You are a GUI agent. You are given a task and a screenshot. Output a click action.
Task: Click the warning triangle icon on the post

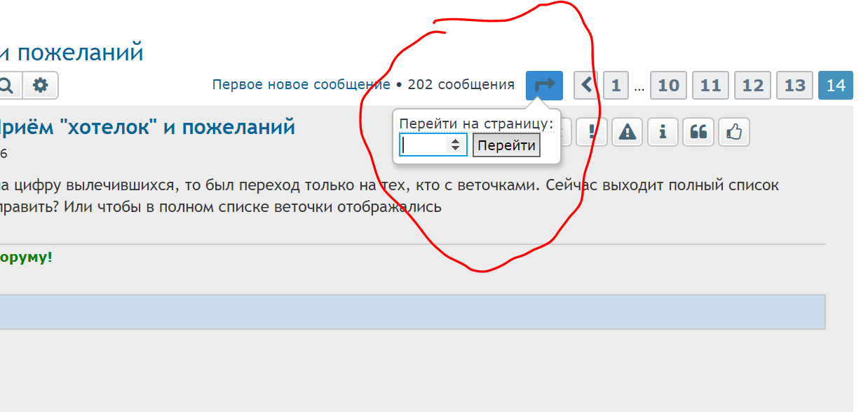(x=628, y=132)
